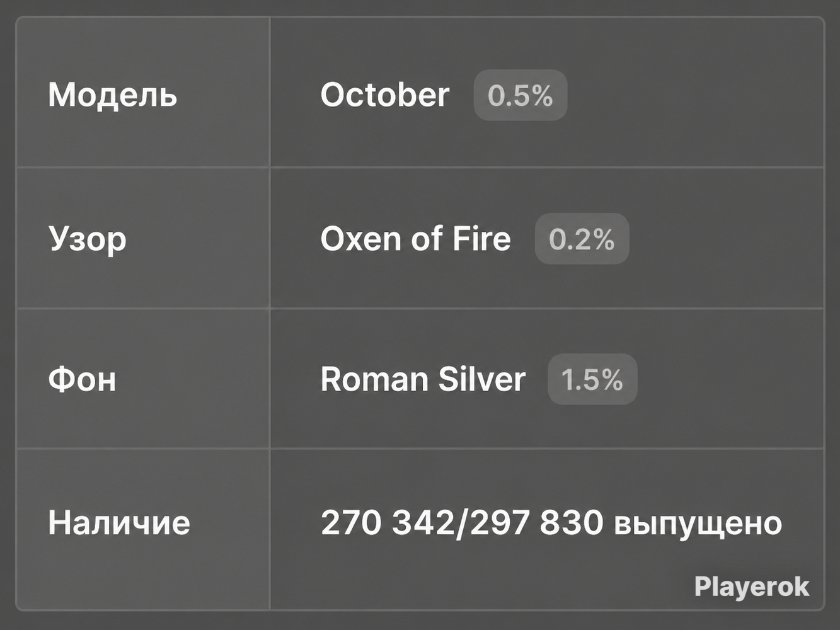
Task: Click the word Silver in background row
Action: 481,379
